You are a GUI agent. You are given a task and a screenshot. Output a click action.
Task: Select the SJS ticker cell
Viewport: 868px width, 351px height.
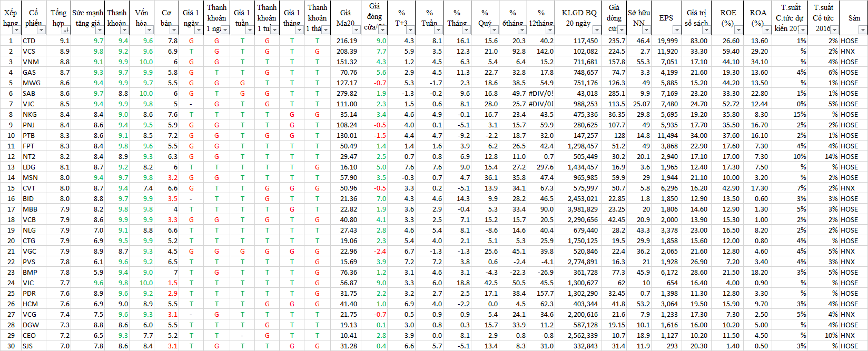tap(34, 346)
